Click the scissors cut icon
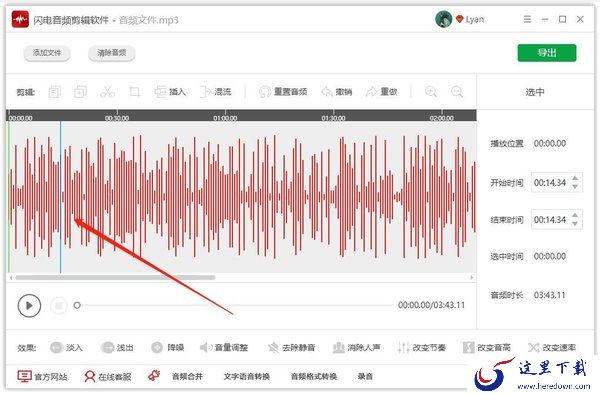This screenshot has height=394, width=600. coord(107,92)
